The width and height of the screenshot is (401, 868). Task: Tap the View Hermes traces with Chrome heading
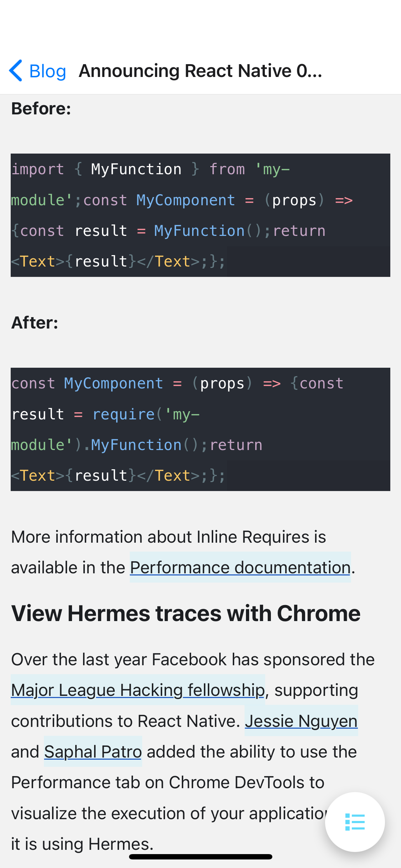(186, 613)
